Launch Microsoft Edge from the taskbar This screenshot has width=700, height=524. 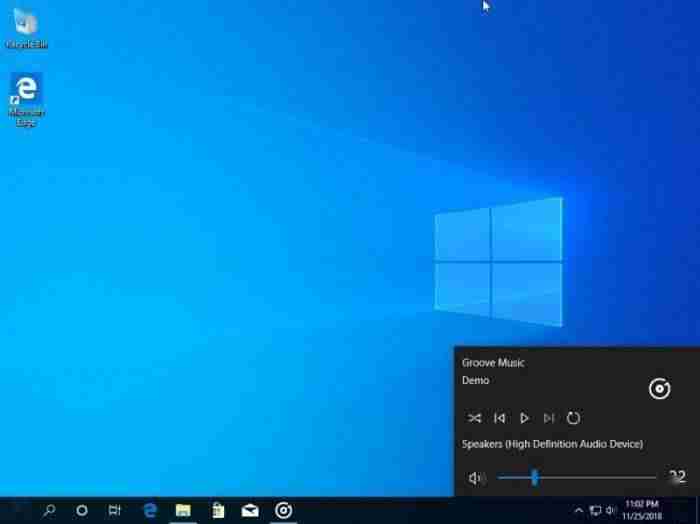(150, 510)
